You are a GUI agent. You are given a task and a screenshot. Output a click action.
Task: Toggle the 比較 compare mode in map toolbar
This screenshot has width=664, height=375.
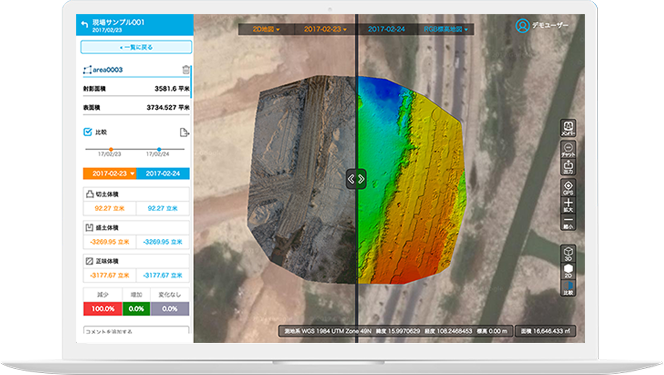click(568, 288)
